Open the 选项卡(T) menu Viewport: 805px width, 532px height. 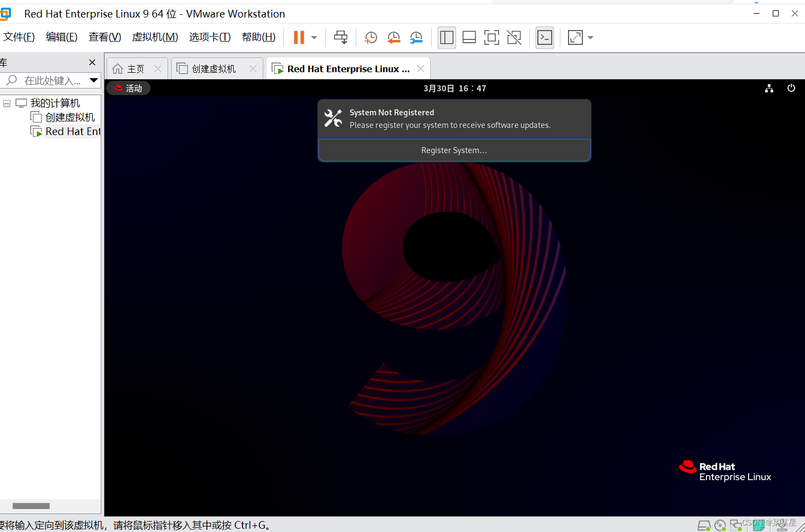click(210, 37)
